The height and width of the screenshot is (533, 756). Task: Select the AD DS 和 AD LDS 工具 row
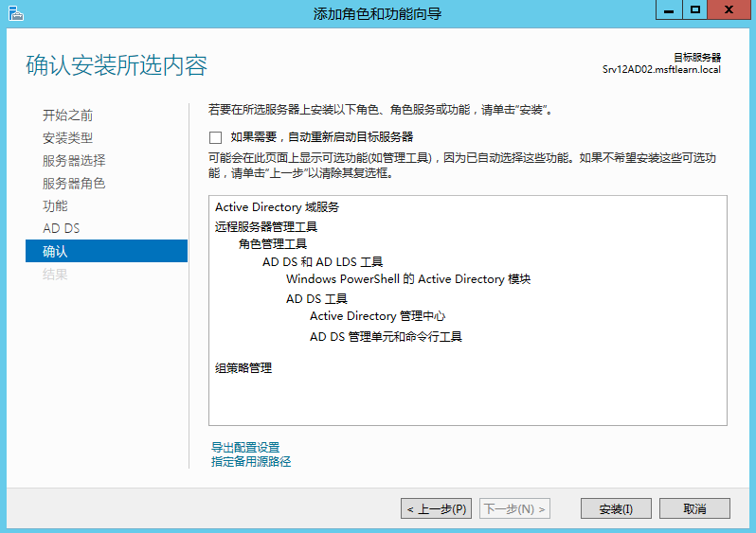click(x=322, y=262)
